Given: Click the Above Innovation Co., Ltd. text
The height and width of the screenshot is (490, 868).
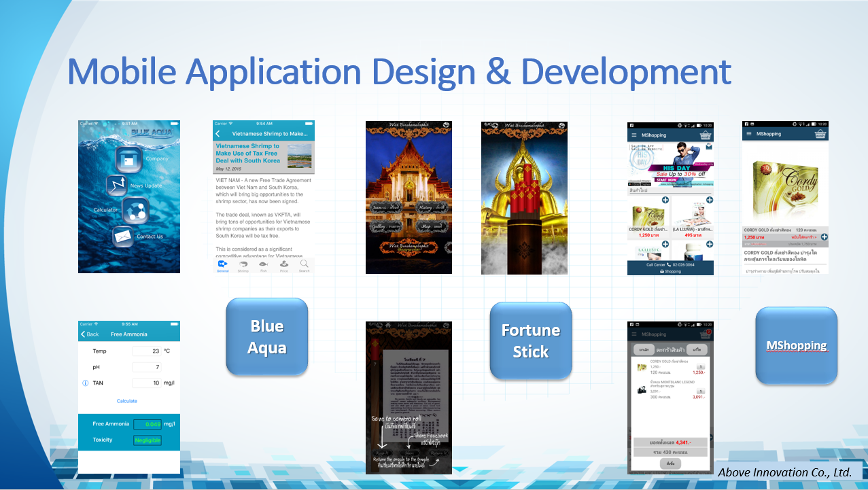Looking at the screenshot, I should pyautogui.click(x=785, y=472).
